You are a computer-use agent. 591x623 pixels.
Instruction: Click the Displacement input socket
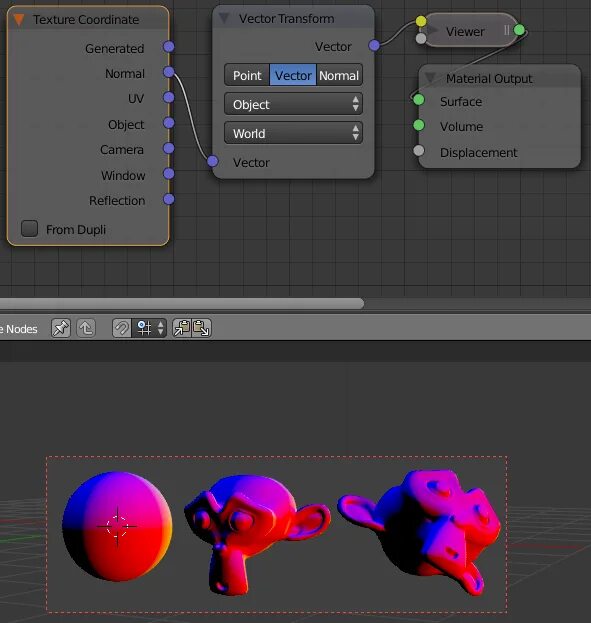click(419, 151)
